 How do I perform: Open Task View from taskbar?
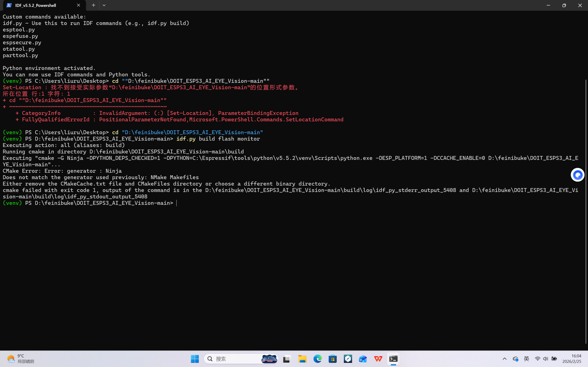(x=287, y=359)
